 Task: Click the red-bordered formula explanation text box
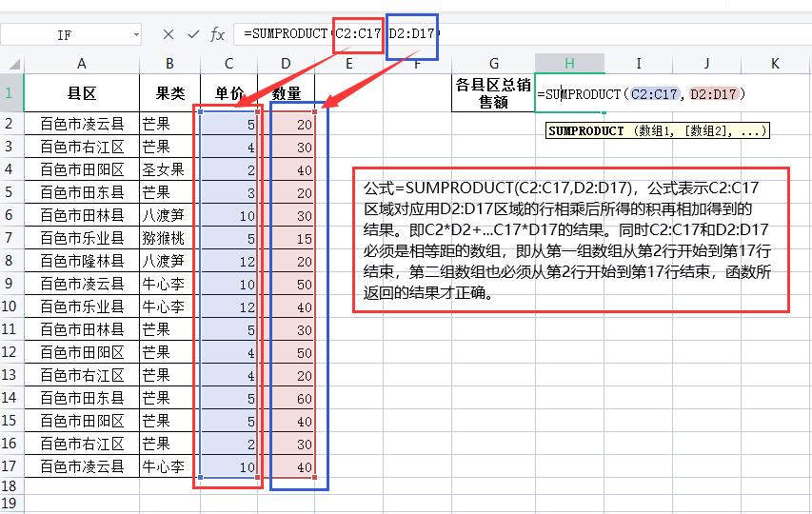(x=571, y=240)
